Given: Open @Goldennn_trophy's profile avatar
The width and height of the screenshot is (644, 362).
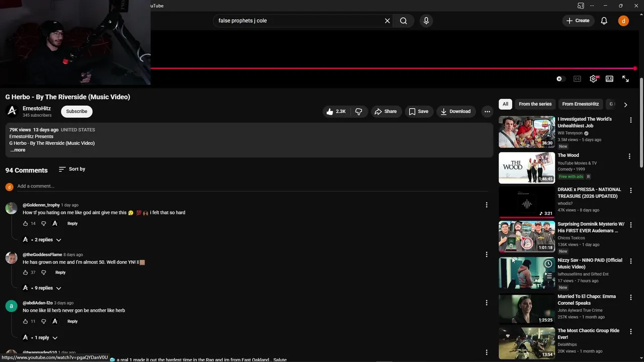Looking at the screenshot, I should pos(11,208).
